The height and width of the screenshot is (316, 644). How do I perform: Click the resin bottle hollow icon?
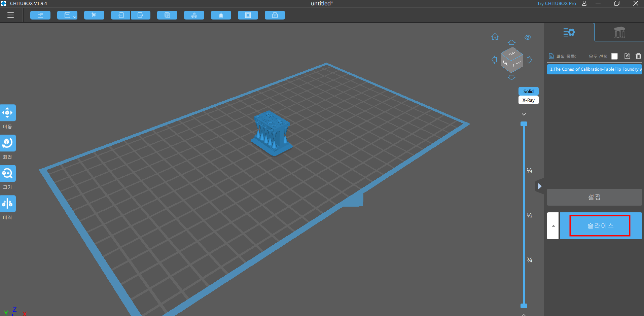(221, 15)
